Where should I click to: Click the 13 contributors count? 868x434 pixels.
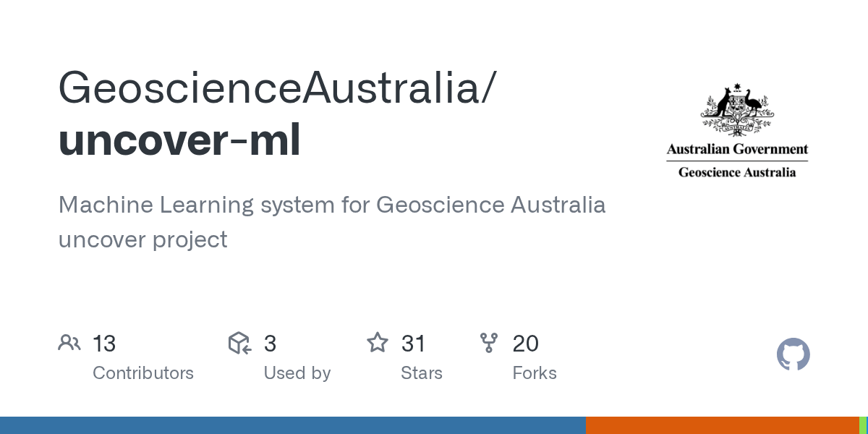pyautogui.click(x=104, y=344)
